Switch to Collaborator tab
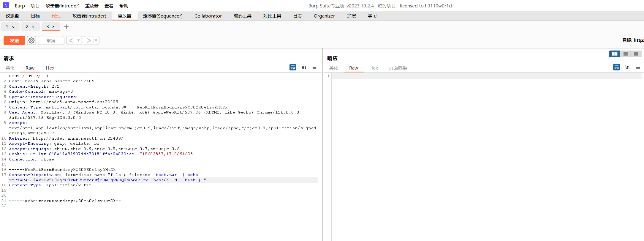Viewport: 644px width, 241px height. click(208, 16)
